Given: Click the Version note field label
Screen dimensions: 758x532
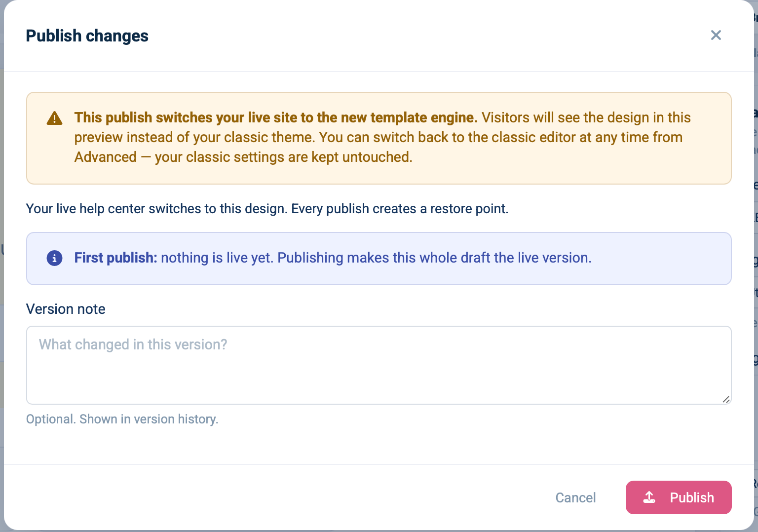Looking at the screenshot, I should point(66,309).
